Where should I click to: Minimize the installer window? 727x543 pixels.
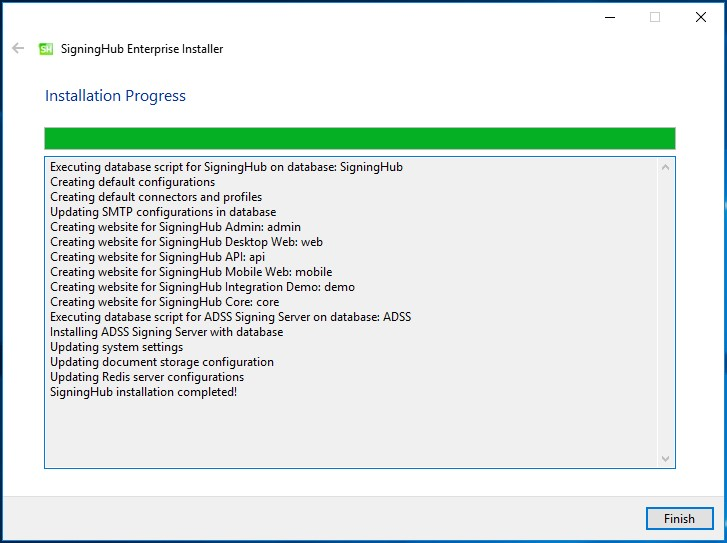click(x=610, y=17)
